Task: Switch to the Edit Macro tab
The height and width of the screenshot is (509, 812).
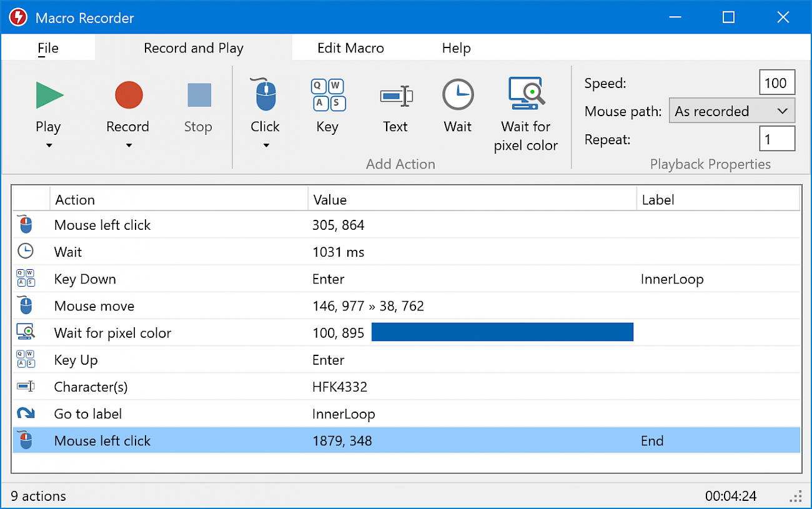Action: pyautogui.click(x=350, y=47)
